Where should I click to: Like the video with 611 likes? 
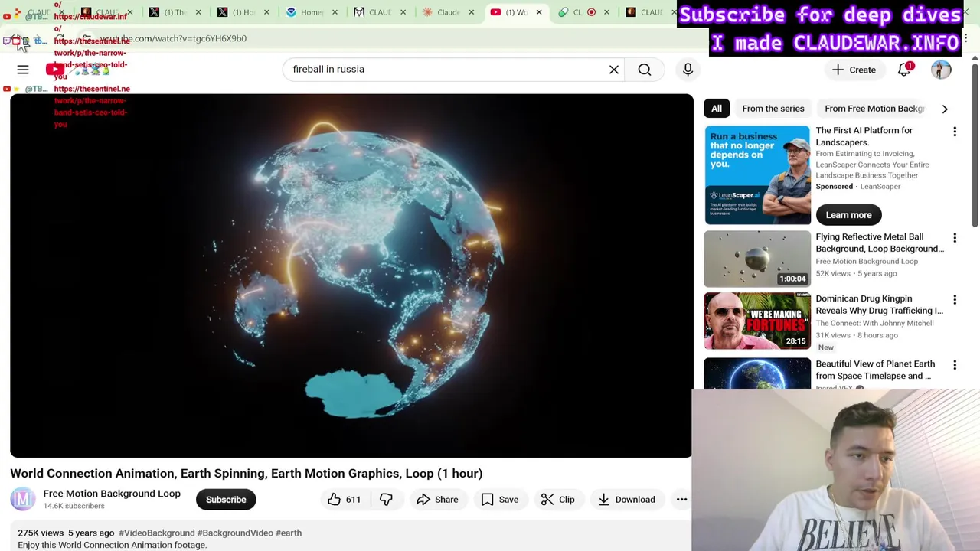pyautogui.click(x=344, y=500)
